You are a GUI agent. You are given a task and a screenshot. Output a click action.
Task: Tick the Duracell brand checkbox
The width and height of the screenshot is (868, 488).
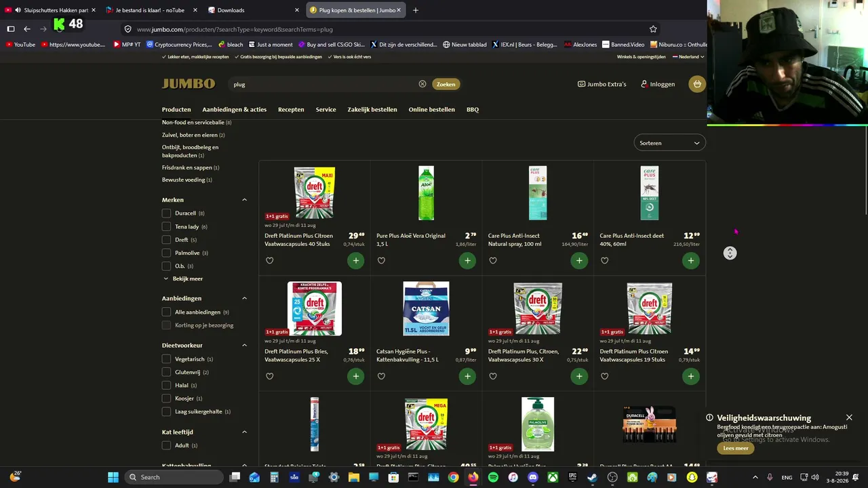(x=166, y=213)
